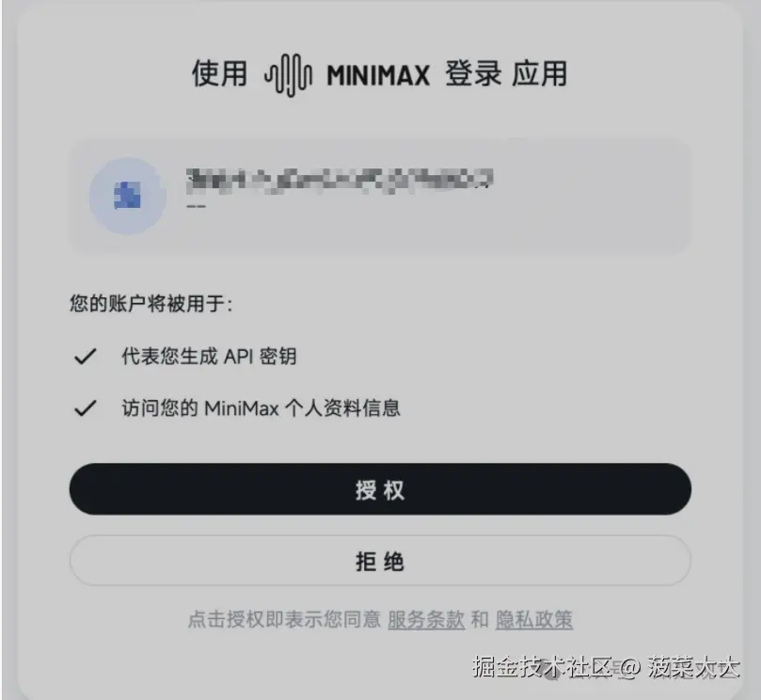This screenshot has height=700, width=761.
Task: Click the 点击授权即表示您同意 notice text
Action: tap(284, 619)
